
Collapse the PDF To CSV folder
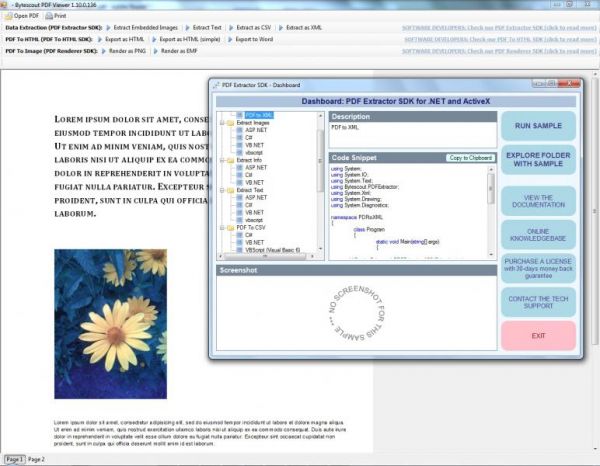click(222, 228)
